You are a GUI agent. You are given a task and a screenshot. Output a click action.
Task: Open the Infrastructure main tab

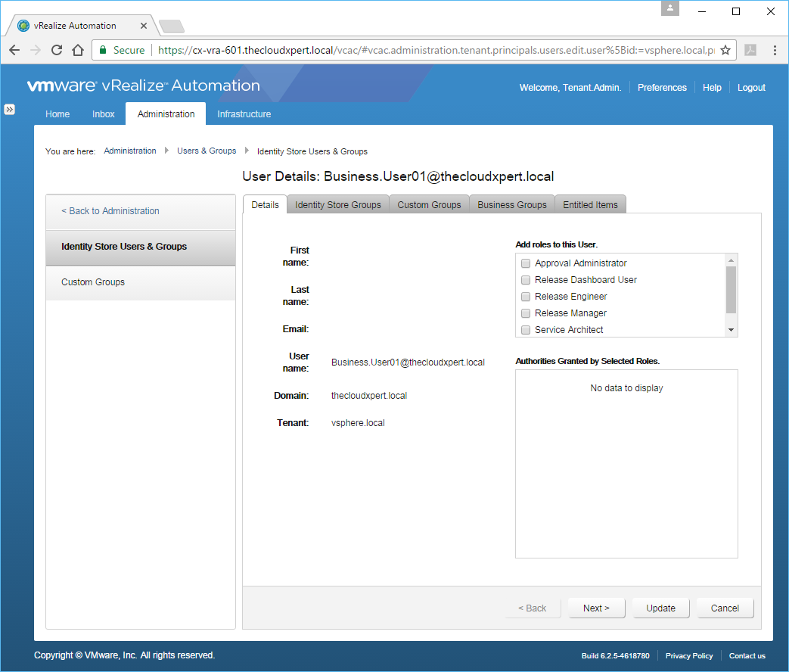pyautogui.click(x=244, y=114)
